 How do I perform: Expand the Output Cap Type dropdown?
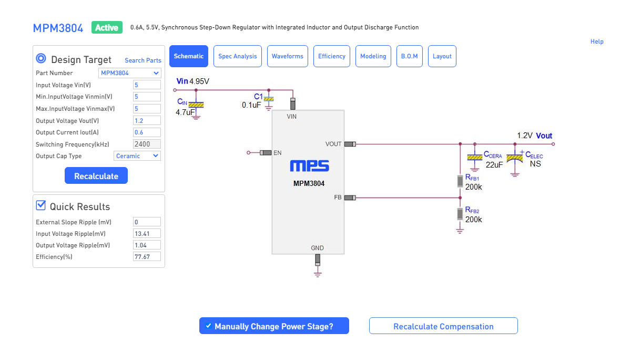pos(137,156)
